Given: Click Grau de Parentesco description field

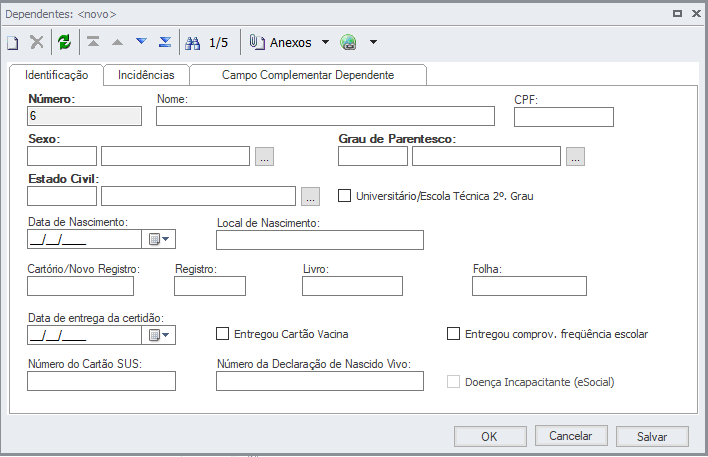Looking at the screenshot, I should point(486,156).
